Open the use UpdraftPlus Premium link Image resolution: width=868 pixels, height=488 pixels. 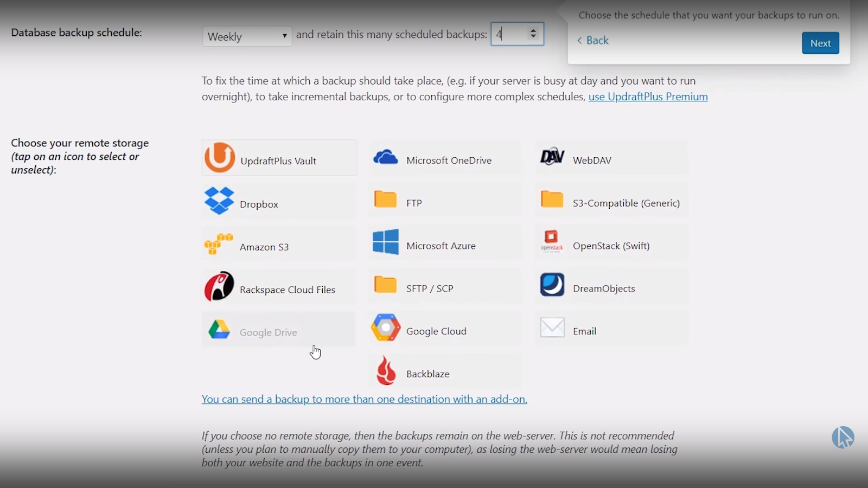pos(648,97)
